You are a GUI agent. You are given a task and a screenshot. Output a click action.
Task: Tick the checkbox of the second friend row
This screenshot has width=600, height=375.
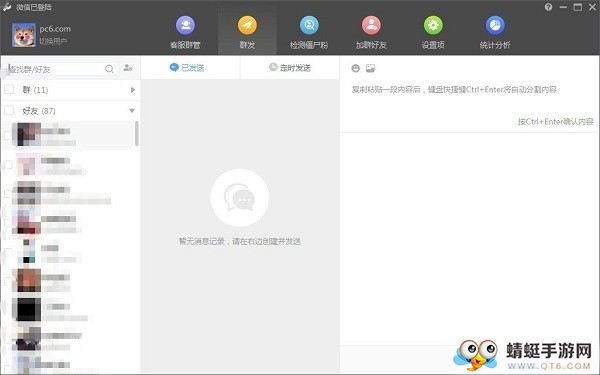[x=7, y=165]
